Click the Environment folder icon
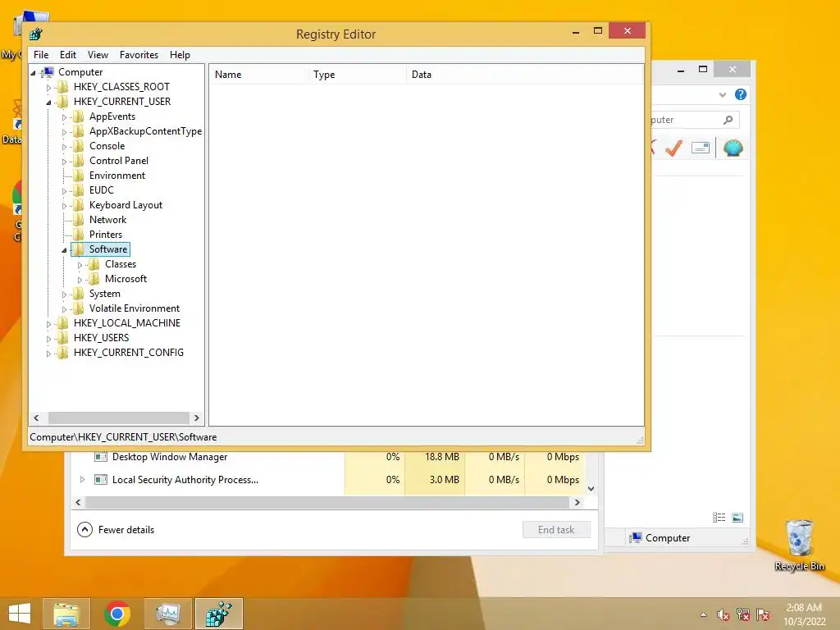Image resolution: width=840 pixels, height=630 pixels. click(78, 176)
